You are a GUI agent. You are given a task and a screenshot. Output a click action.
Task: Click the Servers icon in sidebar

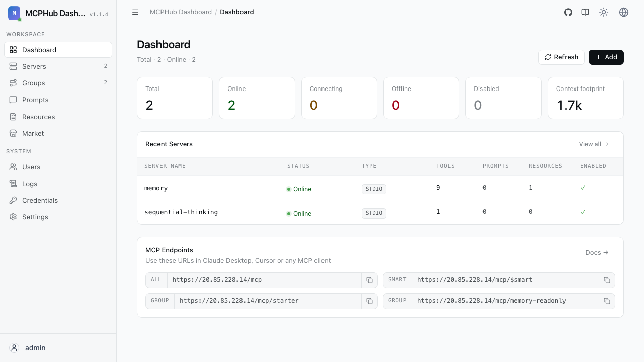13,66
